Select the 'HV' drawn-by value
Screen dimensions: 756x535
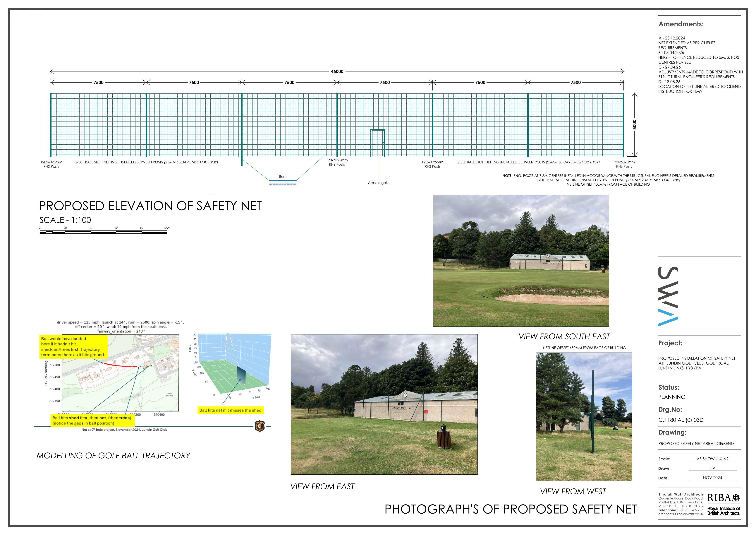click(x=713, y=468)
